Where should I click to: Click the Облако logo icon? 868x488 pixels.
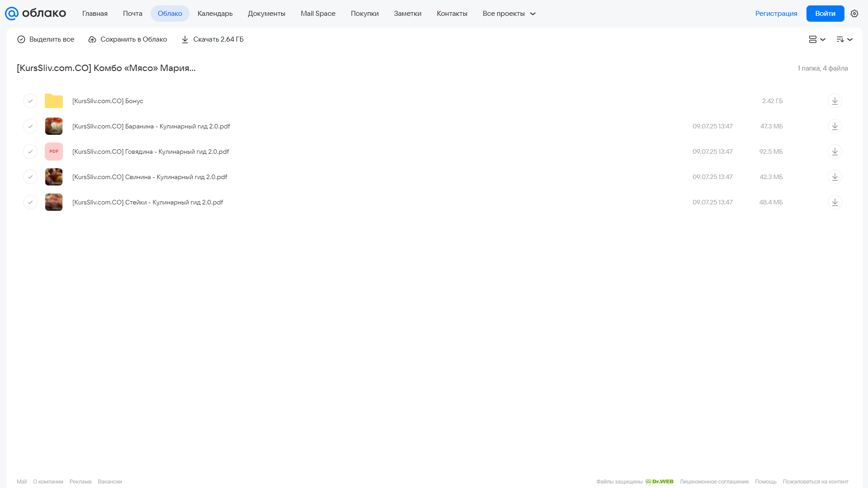tap(12, 14)
